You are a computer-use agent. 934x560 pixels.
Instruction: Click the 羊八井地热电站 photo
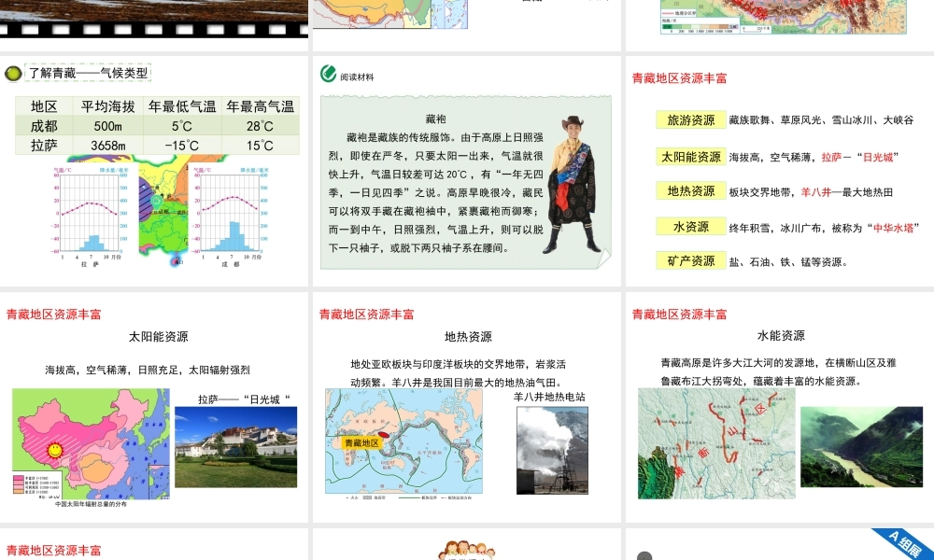[552, 451]
